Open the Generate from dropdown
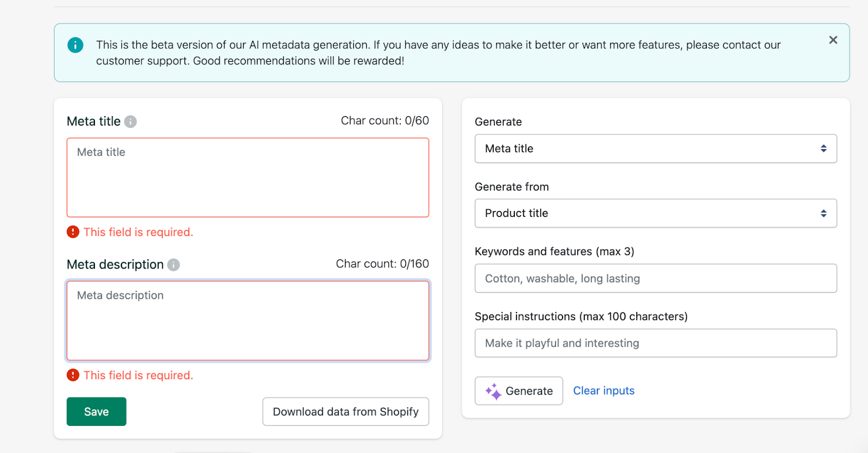The width and height of the screenshot is (868, 453). click(x=656, y=213)
